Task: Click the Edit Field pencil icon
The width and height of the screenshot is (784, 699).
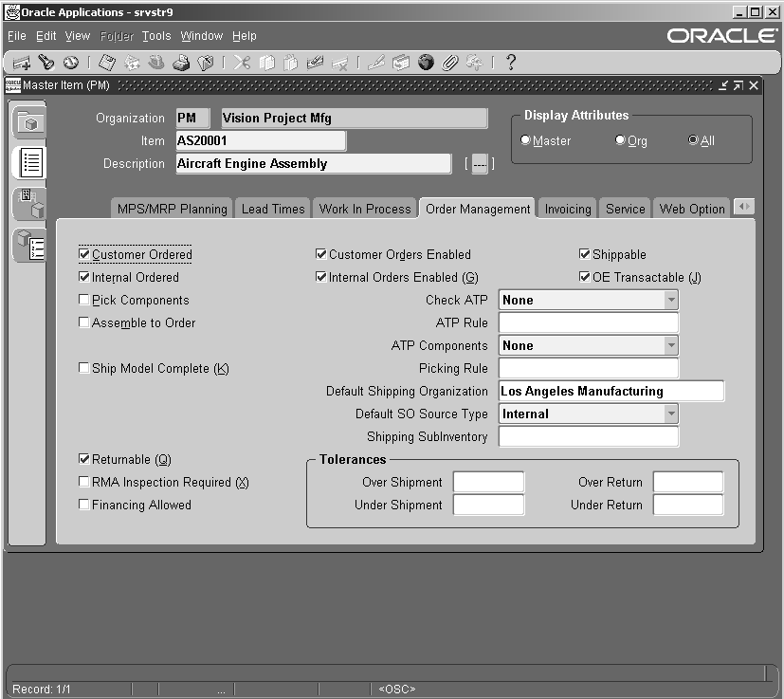Action: pyautogui.click(x=376, y=63)
